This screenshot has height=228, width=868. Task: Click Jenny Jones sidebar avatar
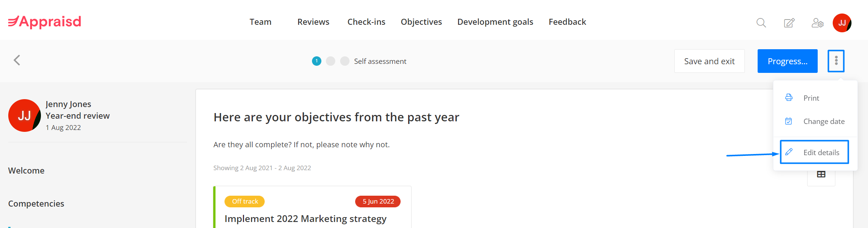coord(24,115)
